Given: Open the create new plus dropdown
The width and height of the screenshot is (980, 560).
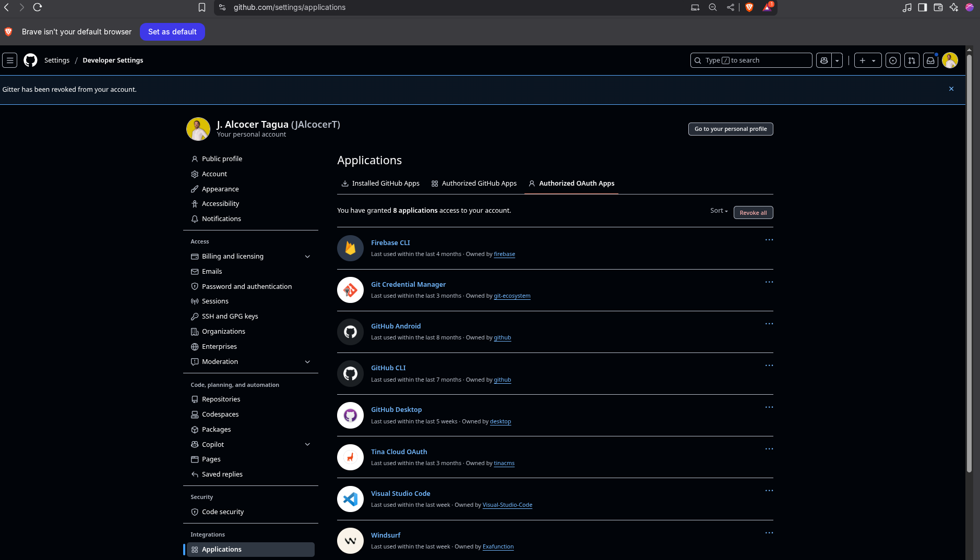Looking at the screenshot, I should click(868, 60).
